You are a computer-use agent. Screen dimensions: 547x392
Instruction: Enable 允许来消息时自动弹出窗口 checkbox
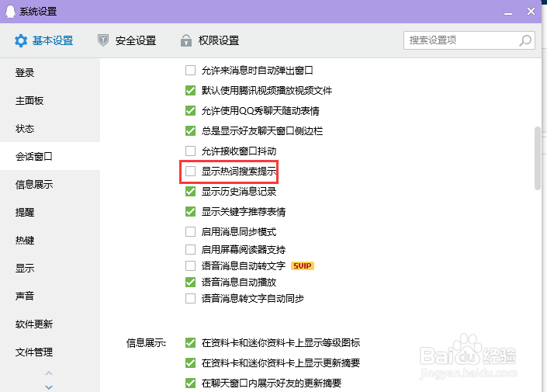pos(190,71)
